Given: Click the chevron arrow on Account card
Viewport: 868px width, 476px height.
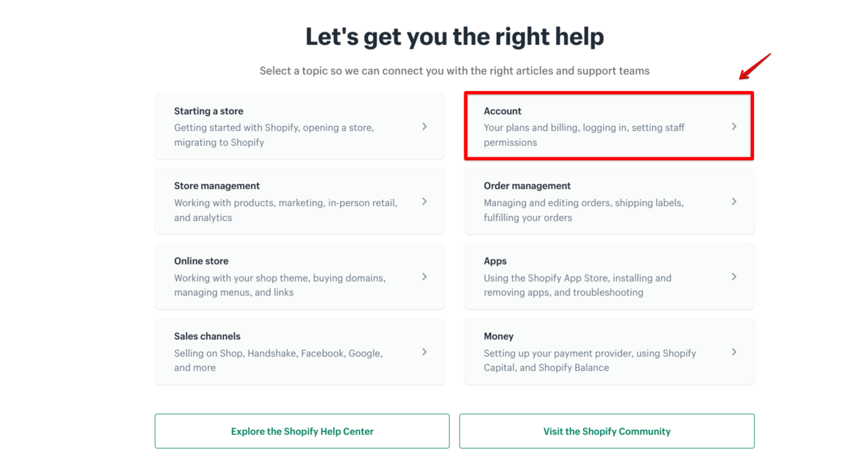Looking at the screenshot, I should coord(734,127).
